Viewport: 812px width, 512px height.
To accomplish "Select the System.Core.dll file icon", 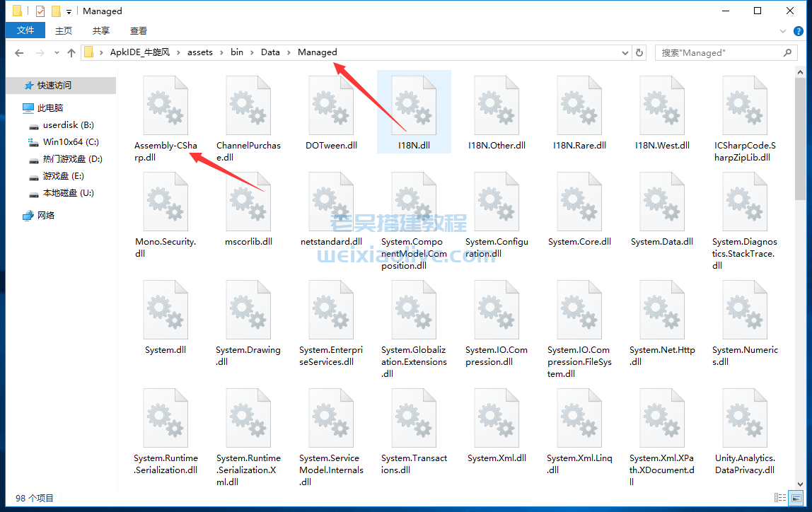I will point(579,202).
